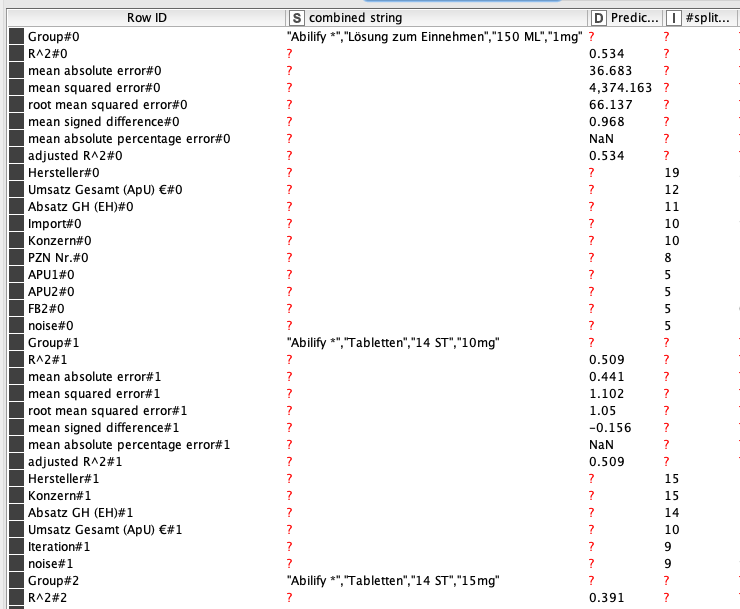
Task: Select the Konzern#0 row
Action: [59, 241]
